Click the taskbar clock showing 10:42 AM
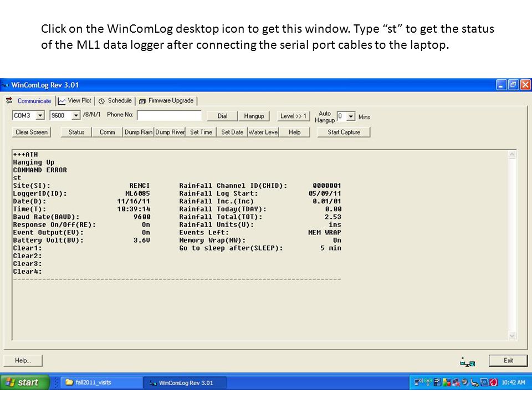This screenshot has height=399, width=532. [513, 382]
